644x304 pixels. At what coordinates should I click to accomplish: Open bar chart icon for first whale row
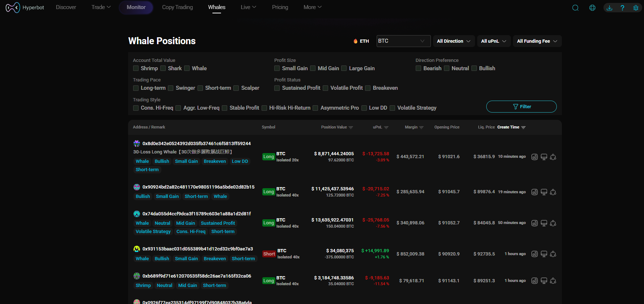coord(534,157)
